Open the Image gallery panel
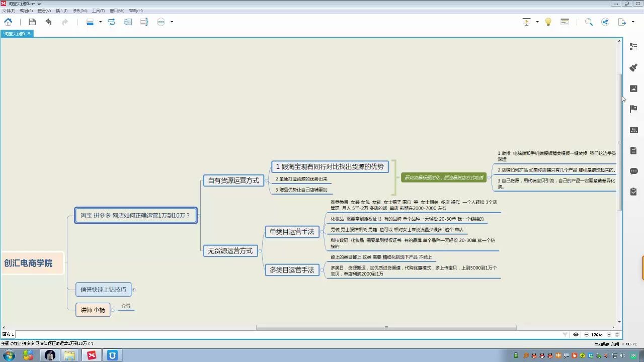Screen dimensions: 644x362 click(633, 88)
